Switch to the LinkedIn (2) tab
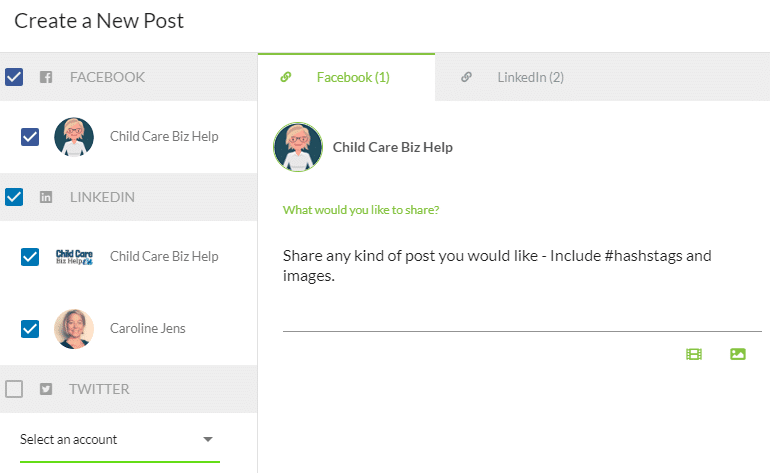This screenshot has height=473, width=770. click(530, 77)
